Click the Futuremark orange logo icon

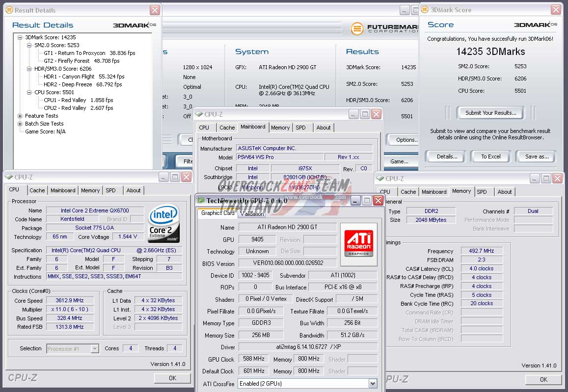tap(357, 28)
